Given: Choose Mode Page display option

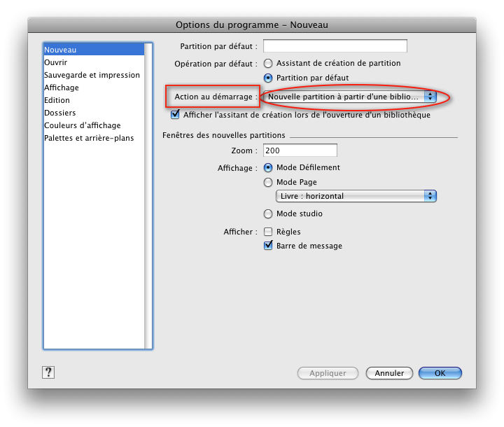Looking at the screenshot, I should pyautogui.click(x=268, y=183).
